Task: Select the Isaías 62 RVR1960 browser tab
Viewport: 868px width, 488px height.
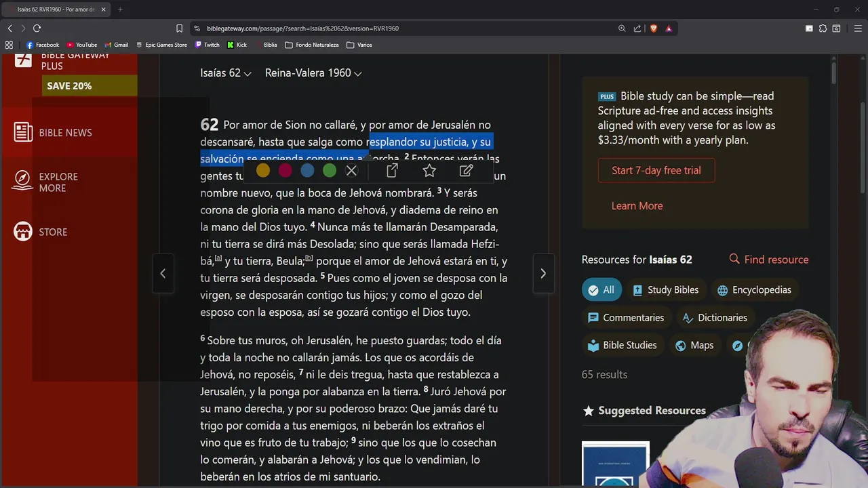Action: click(56, 9)
